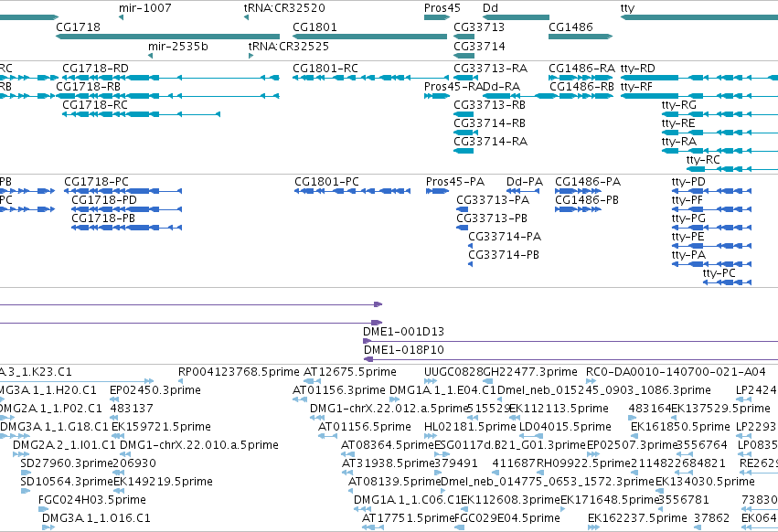
Task: Click the RP004123768.5prime EST label
Action: (239, 372)
